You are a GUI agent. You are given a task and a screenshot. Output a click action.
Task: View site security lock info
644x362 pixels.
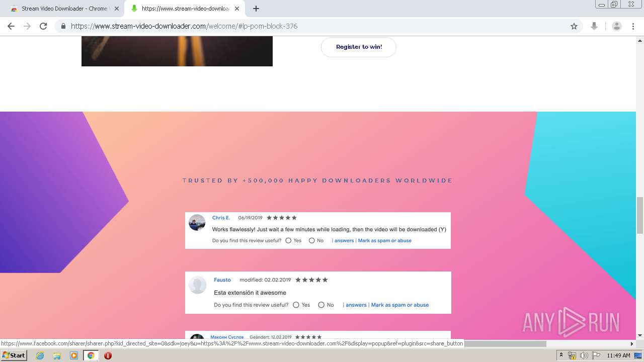coord(63,26)
